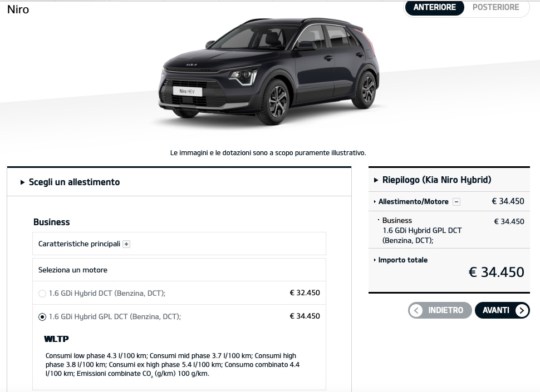Image resolution: width=540 pixels, height=392 pixels.
Task: Select the 1.6 GDi Hybrid GPL DCT radio
Action: [x=42, y=317]
